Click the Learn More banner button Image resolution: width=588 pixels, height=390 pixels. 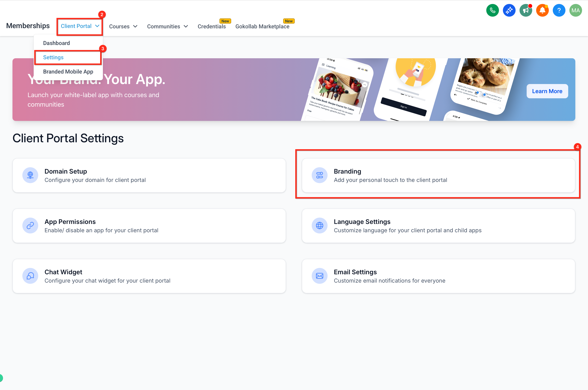(x=547, y=91)
